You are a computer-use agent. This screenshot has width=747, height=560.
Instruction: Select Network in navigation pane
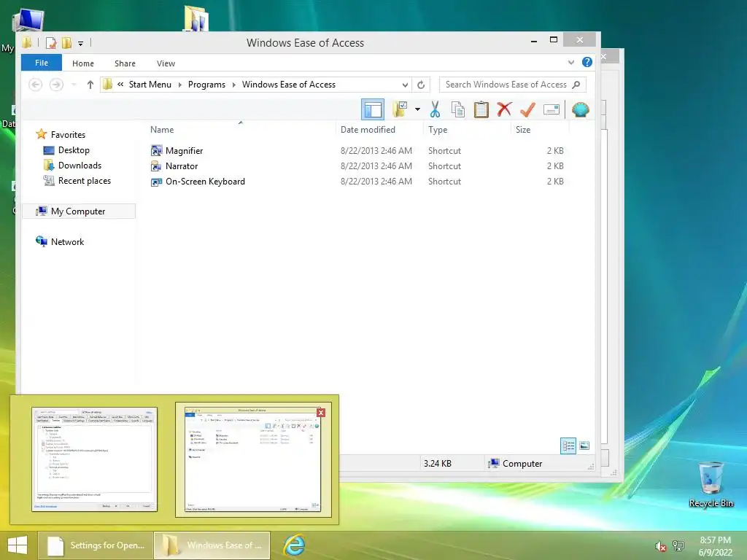[x=67, y=241]
